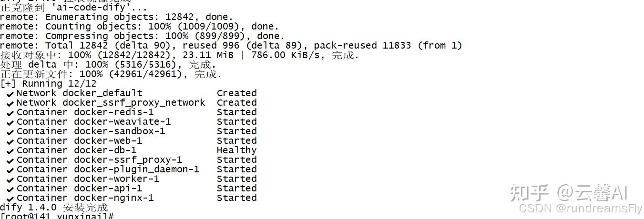Click the checkmark beside docker-weaviate-1
Viewport: 644px width, 219px height.
click(10, 122)
